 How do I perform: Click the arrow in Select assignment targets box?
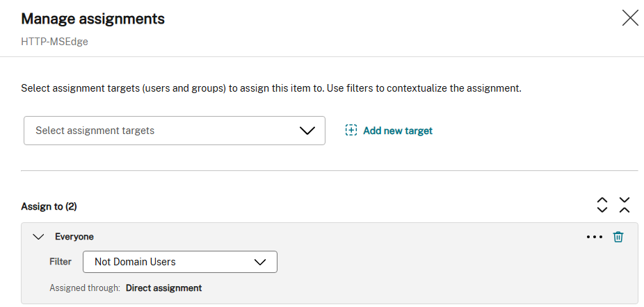307,131
